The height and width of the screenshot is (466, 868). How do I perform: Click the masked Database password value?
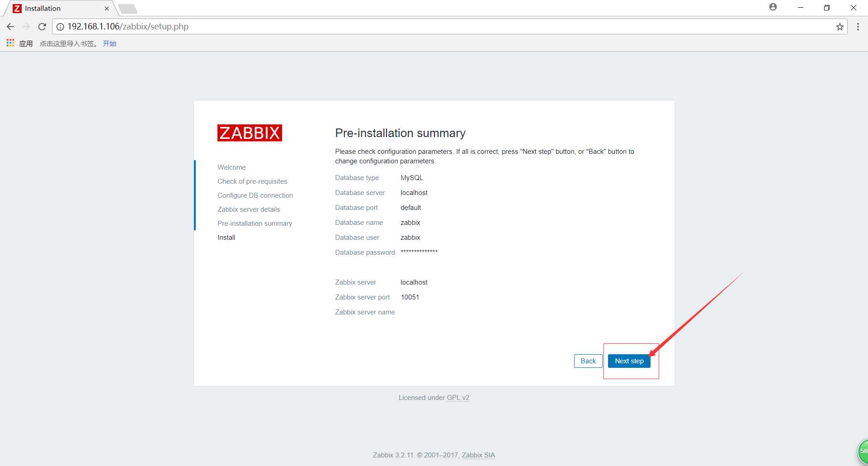coord(419,252)
